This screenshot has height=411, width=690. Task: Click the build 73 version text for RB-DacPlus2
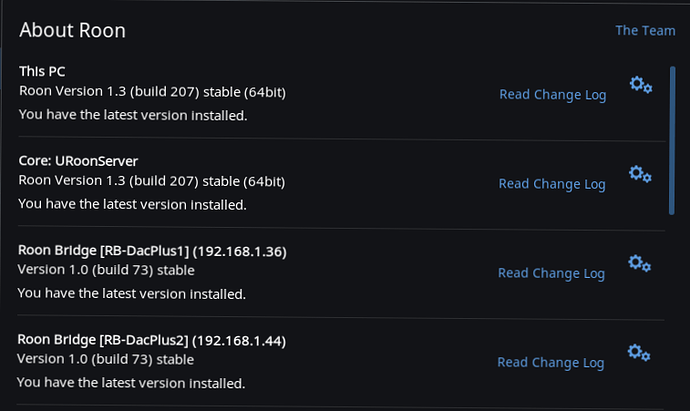[x=106, y=359]
